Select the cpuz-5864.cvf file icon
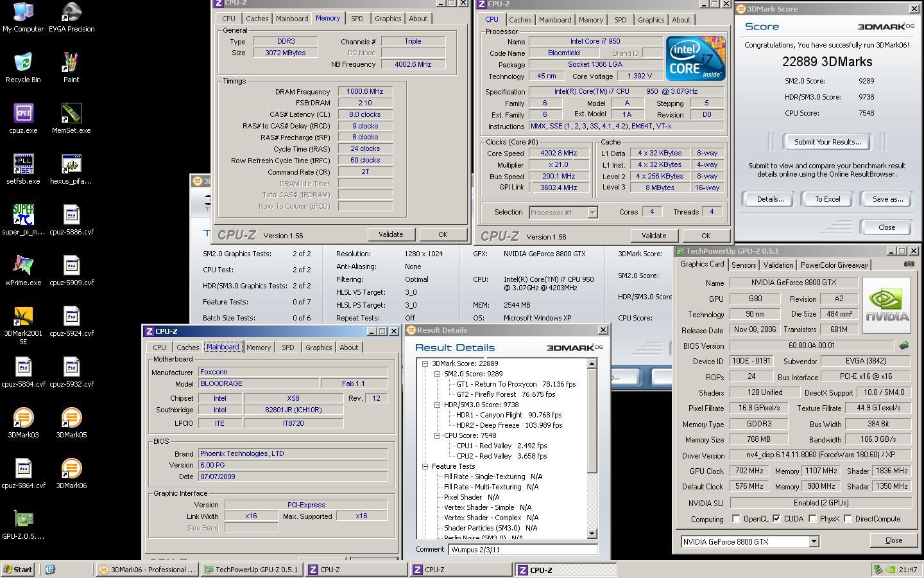The image size is (924, 578). click(23, 474)
